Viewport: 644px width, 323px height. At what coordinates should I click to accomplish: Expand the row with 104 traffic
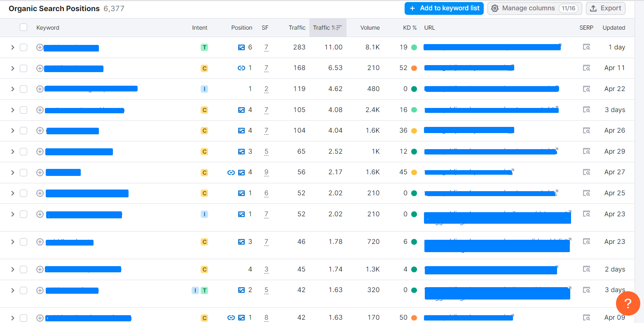click(12, 131)
